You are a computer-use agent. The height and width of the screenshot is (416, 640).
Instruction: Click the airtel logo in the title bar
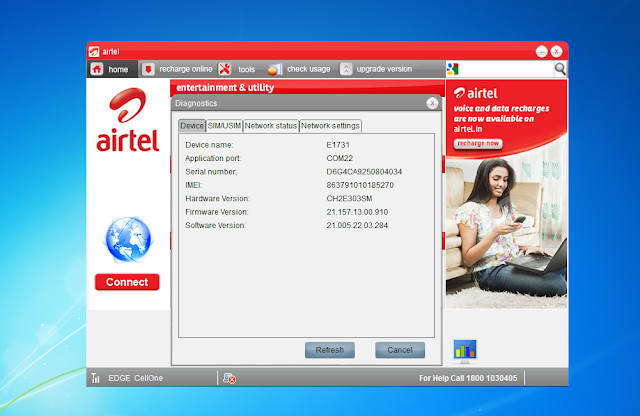tap(94, 52)
